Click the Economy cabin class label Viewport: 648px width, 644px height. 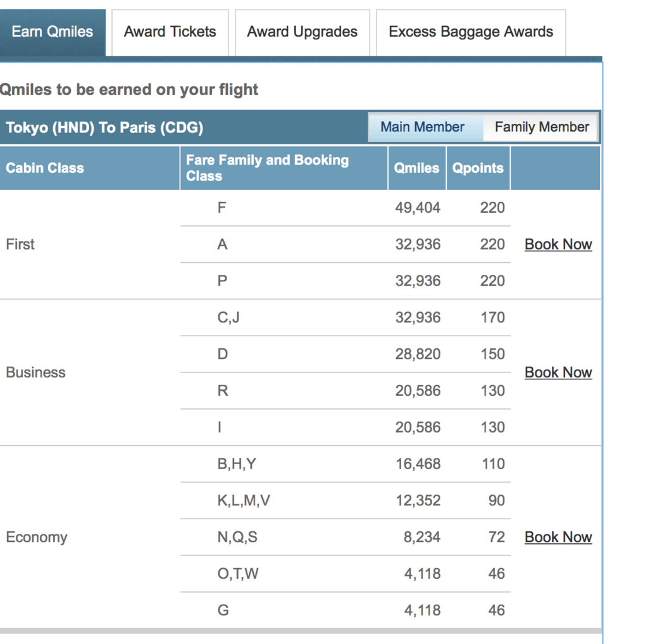[x=36, y=537]
